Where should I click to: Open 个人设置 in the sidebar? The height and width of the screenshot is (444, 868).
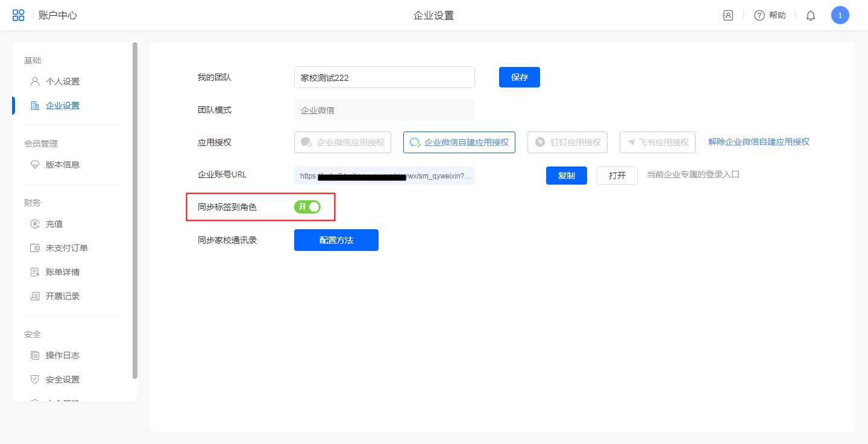[62, 81]
